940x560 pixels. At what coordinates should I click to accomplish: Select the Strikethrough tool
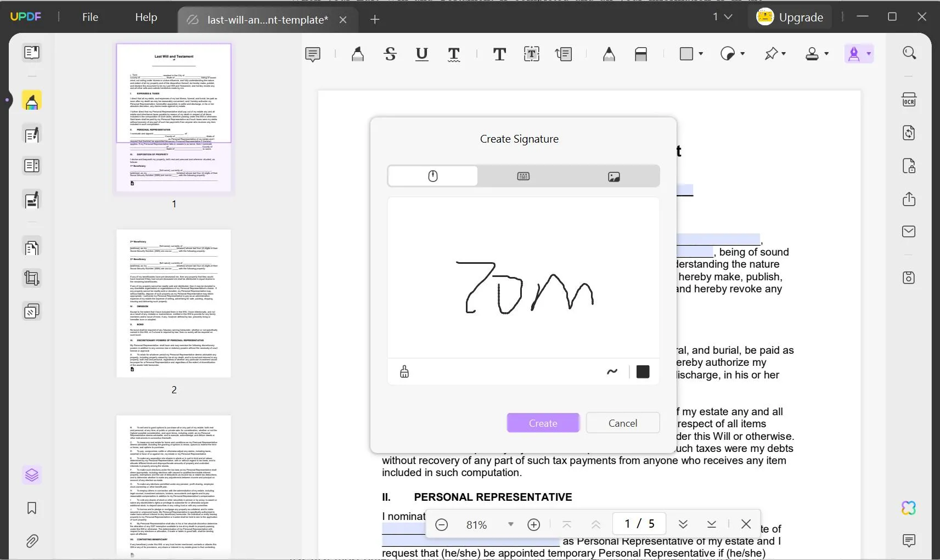pos(390,54)
